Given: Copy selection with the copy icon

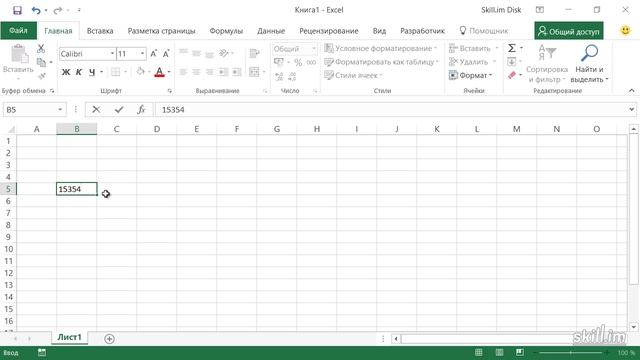Looking at the screenshot, I should coord(41,62).
